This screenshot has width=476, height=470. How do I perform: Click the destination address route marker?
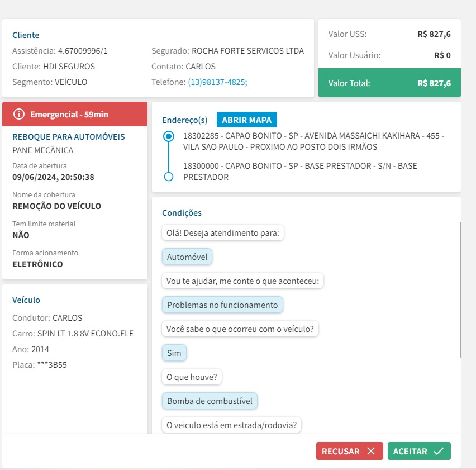[168, 177]
